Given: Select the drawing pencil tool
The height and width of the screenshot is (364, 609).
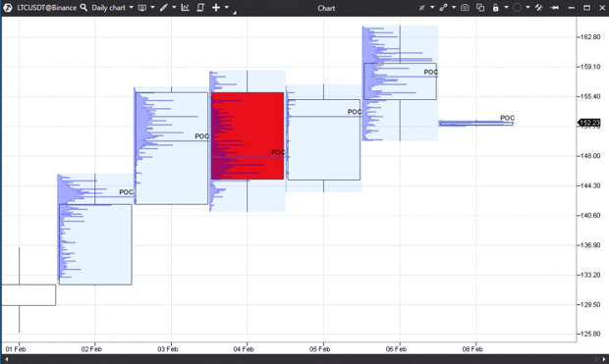Looking at the screenshot, I should coord(164,8).
